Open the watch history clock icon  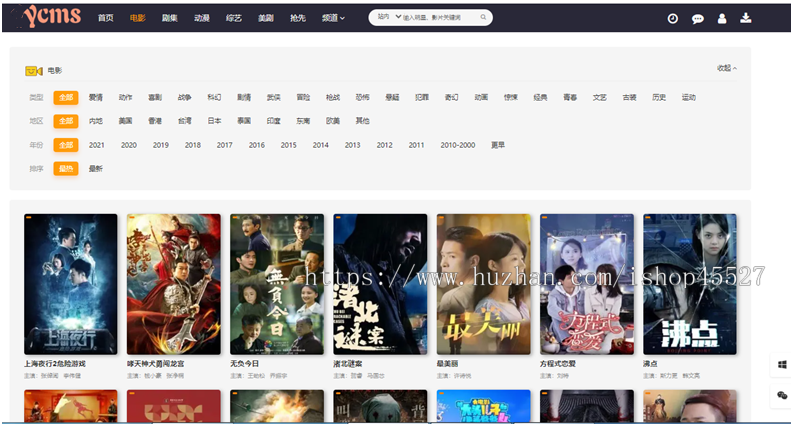pyautogui.click(x=673, y=19)
